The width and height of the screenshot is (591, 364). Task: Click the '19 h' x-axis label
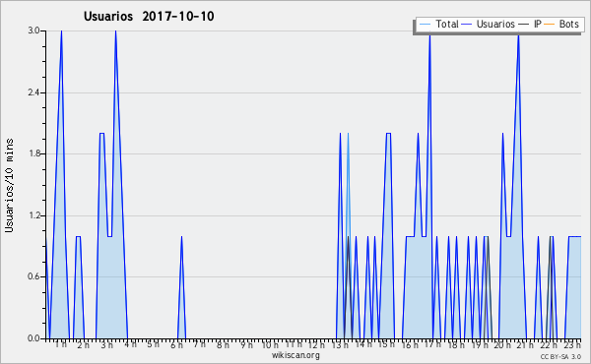pos(480,344)
